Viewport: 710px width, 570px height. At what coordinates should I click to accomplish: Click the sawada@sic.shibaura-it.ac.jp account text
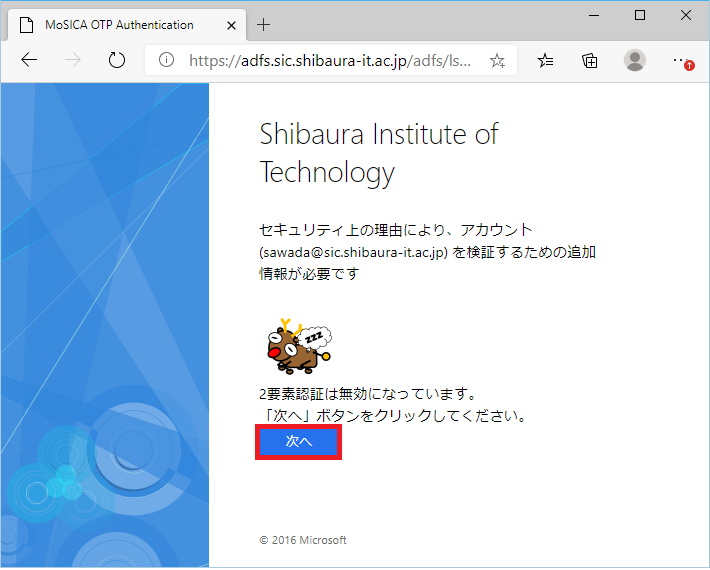pyautogui.click(x=353, y=252)
